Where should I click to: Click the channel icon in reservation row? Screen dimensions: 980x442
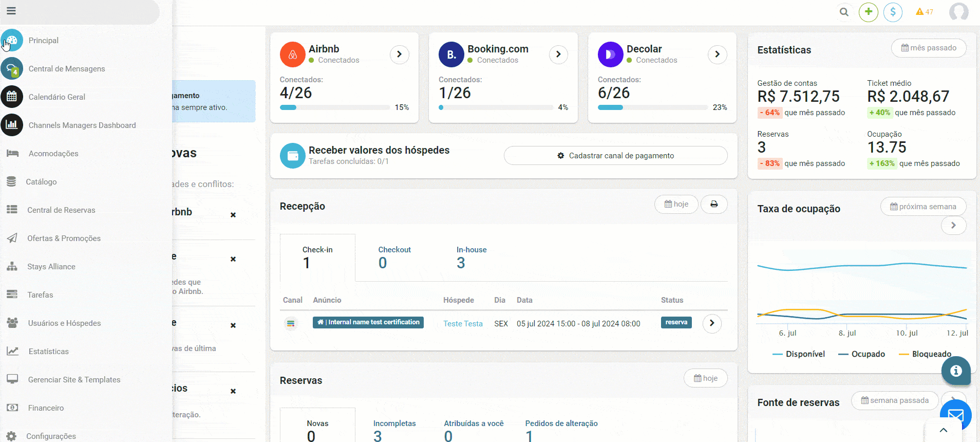click(x=291, y=323)
